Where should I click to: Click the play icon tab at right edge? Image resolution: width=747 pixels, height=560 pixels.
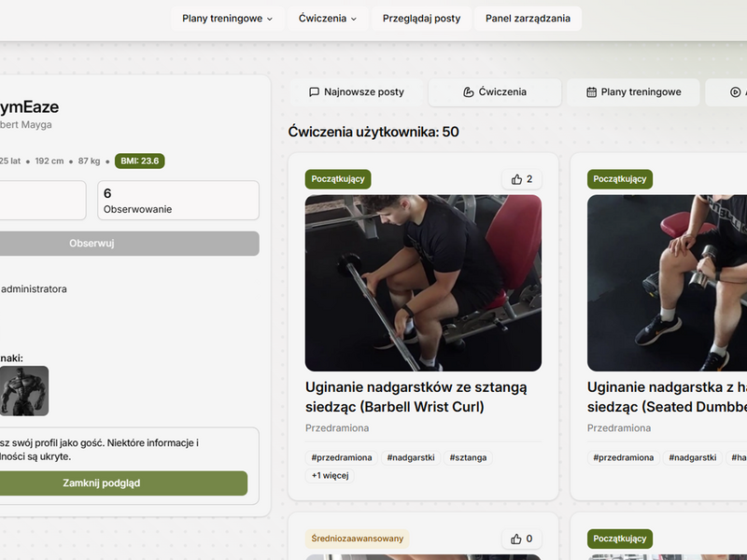735,92
